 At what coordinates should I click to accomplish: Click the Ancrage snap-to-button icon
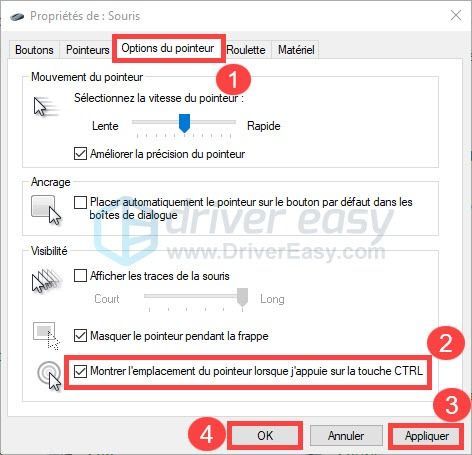coord(46,210)
